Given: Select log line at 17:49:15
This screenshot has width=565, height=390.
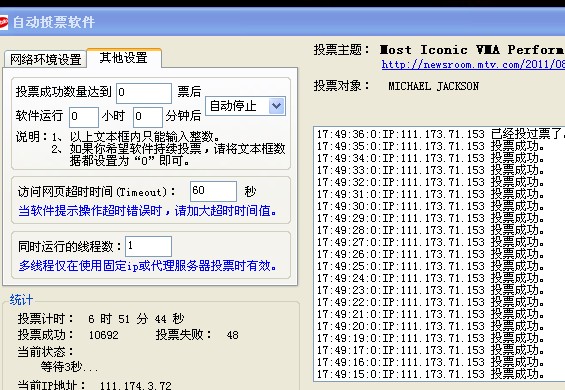Looking at the screenshot, I should (431, 374).
